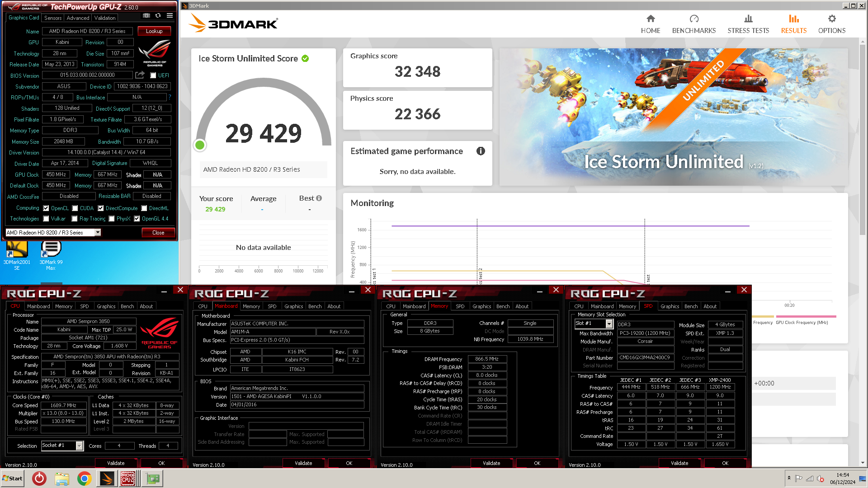Toggle the DirectML checkbox
Screen dimensions: 868x488
[144, 208]
